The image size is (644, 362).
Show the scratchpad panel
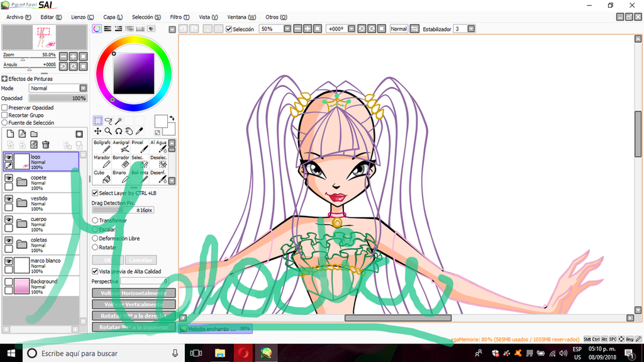[151, 29]
